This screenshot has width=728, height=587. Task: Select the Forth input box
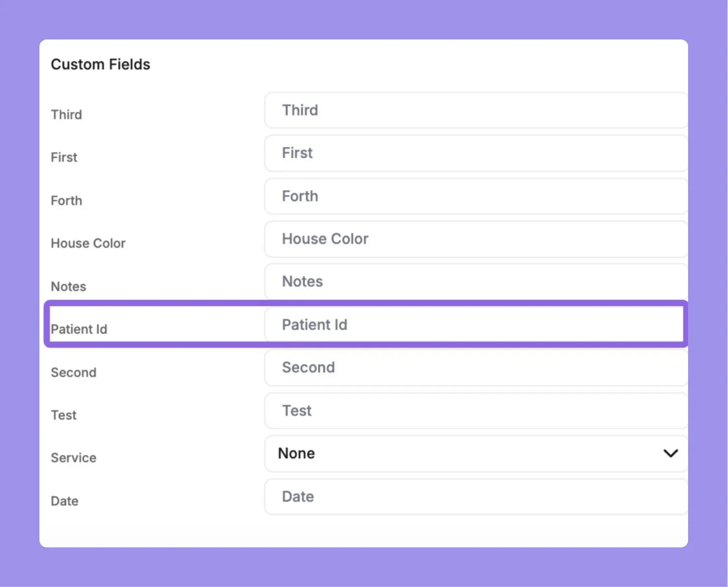pyautogui.click(x=476, y=196)
